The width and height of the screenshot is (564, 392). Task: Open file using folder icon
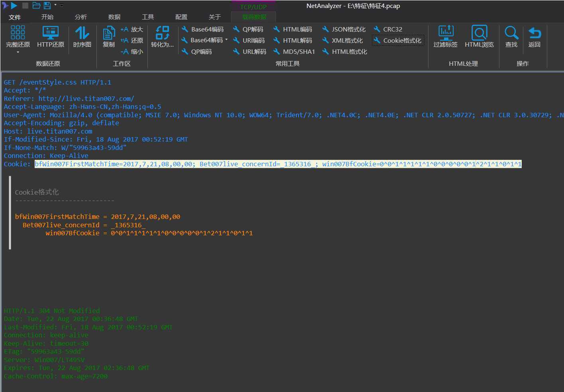coord(36,6)
